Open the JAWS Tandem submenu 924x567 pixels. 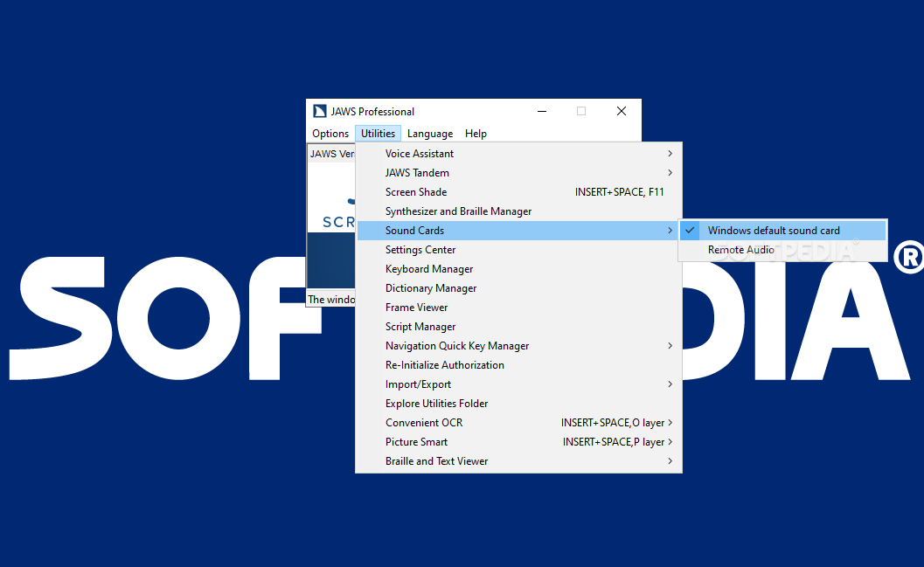pos(519,172)
